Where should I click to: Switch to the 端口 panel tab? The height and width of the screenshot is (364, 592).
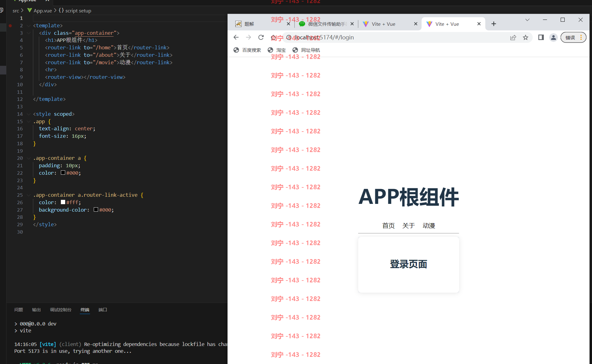point(103,310)
